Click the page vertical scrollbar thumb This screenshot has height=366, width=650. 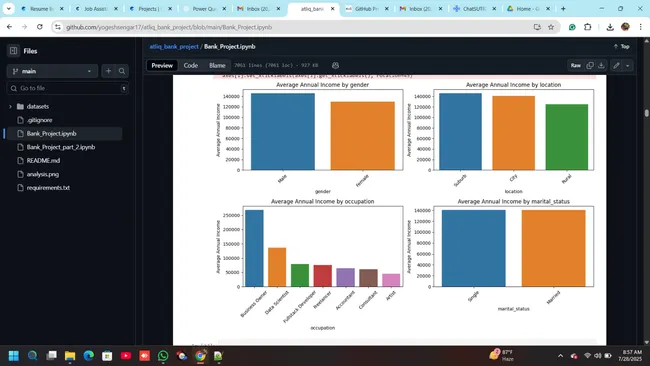[x=647, y=113]
